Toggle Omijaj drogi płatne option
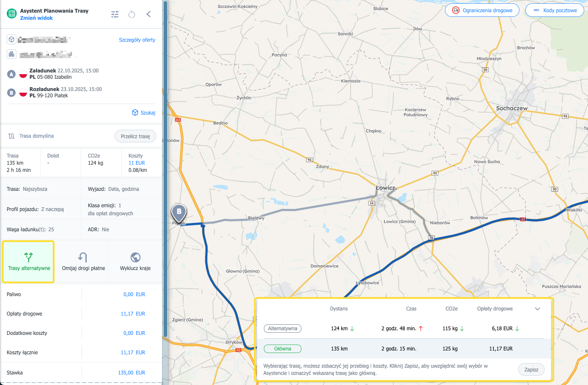Viewport: 588px width, 385px height. tap(83, 262)
